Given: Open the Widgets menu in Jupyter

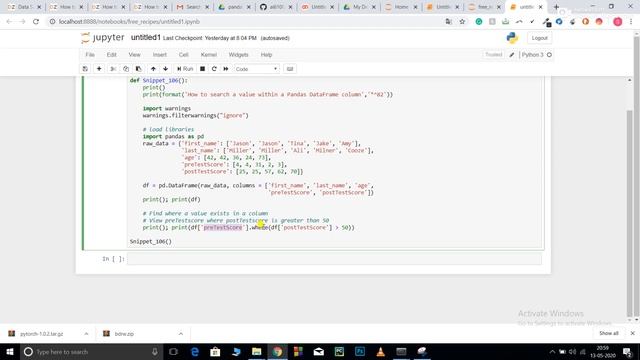Looking at the screenshot, I should tap(238, 55).
